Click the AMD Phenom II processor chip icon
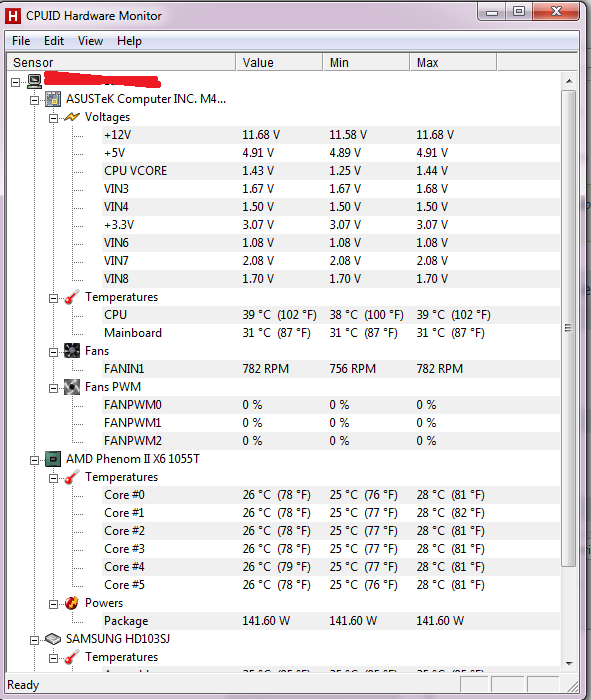The height and width of the screenshot is (700, 591). point(53,459)
